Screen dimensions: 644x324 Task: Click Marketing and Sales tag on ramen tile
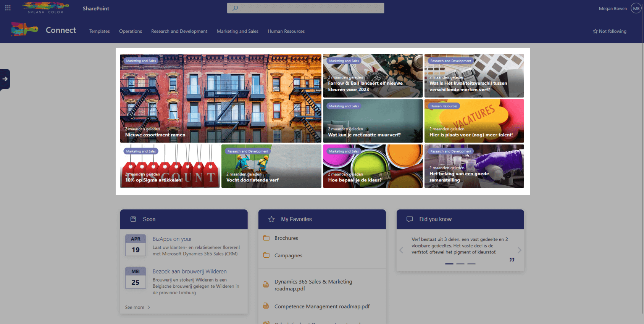141,61
